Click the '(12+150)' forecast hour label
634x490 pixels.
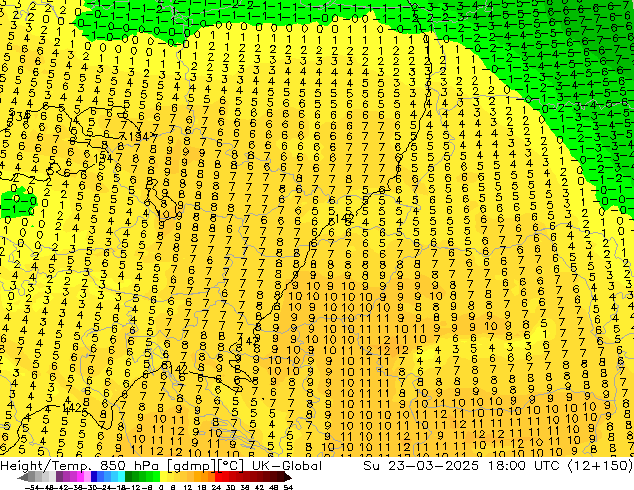[x=600, y=466]
